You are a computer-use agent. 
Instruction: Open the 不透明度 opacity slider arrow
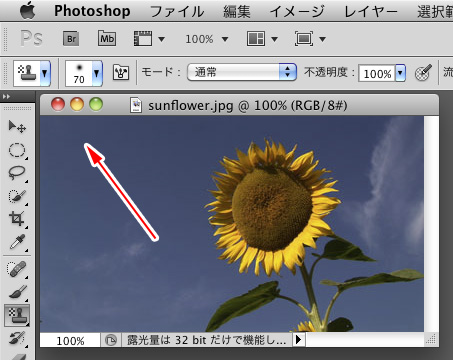(400, 73)
